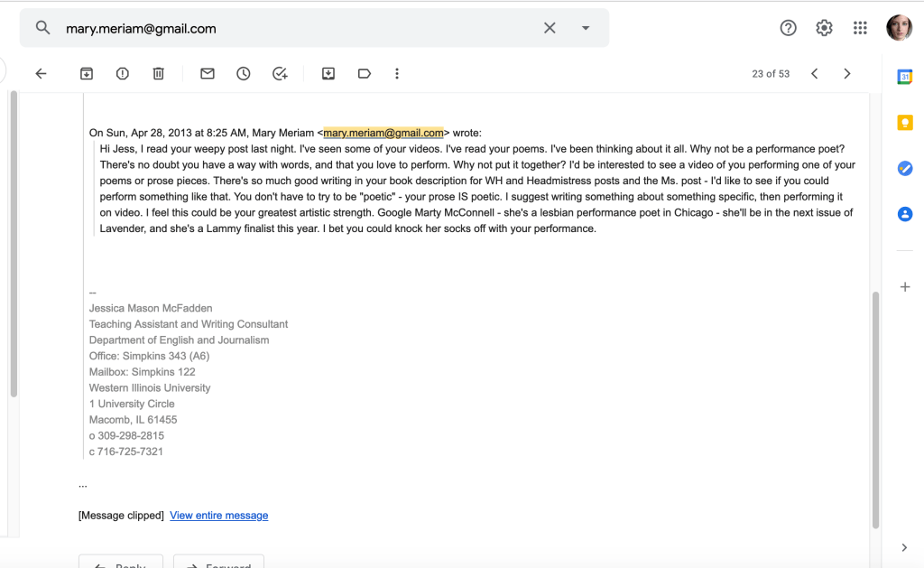Go to the older conversation
Screen dimensions: 924x568
click(x=846, y=74)
